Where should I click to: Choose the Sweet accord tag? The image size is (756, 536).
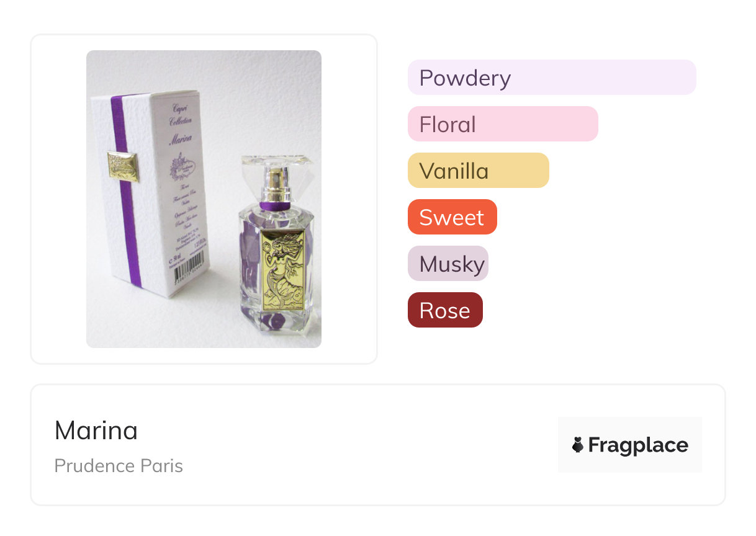pos(452,217)
